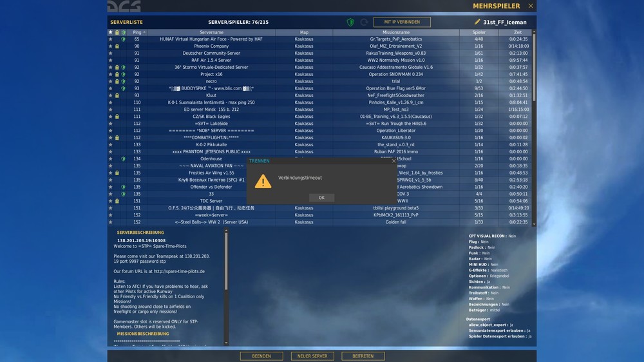Image resolution: width=644 pixels, height=362 pixels.
Task: Toggle favorite star for =SVT= LakeSide
Action: tap(111, 124)
